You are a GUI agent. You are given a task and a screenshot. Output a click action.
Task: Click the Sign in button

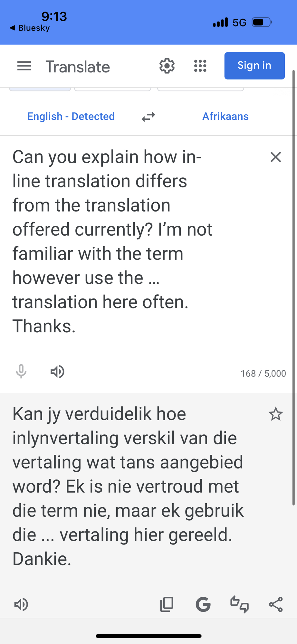pyautogui.click(x=254, y=66)
